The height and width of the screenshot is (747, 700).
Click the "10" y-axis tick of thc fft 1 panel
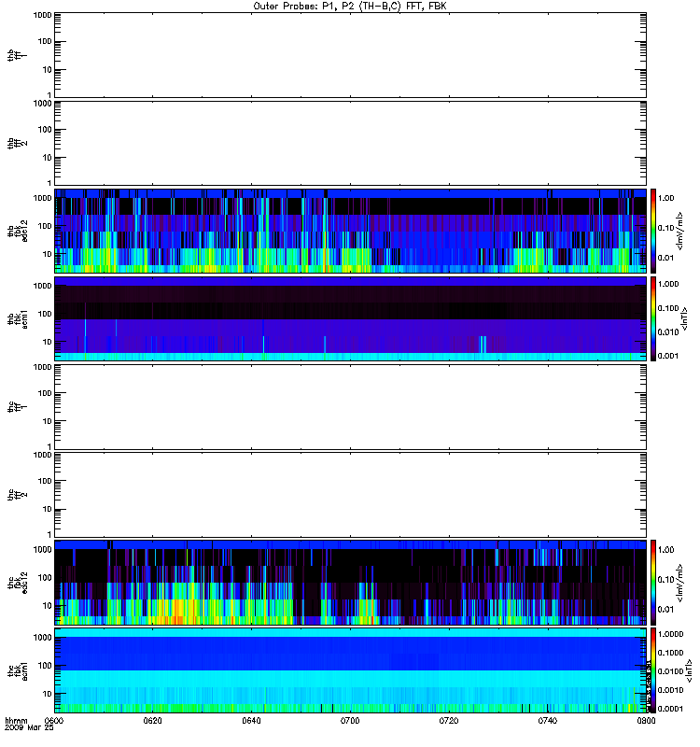(48, 421)
